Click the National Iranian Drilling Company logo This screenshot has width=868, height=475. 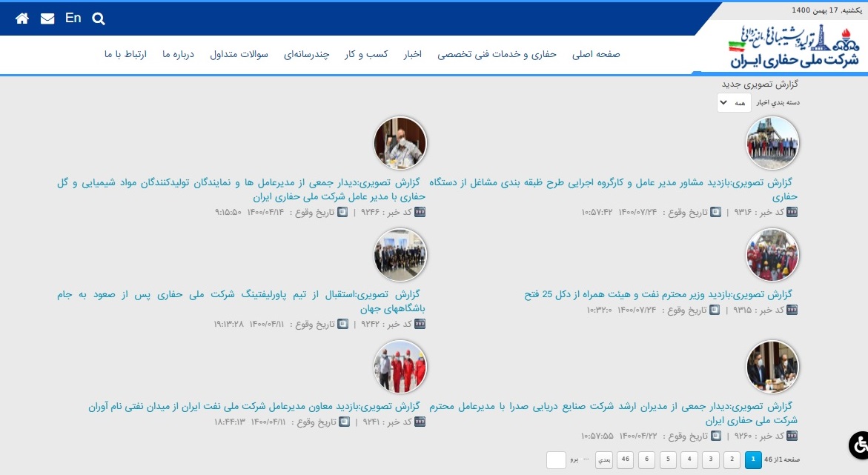click(x=793, y=47)
